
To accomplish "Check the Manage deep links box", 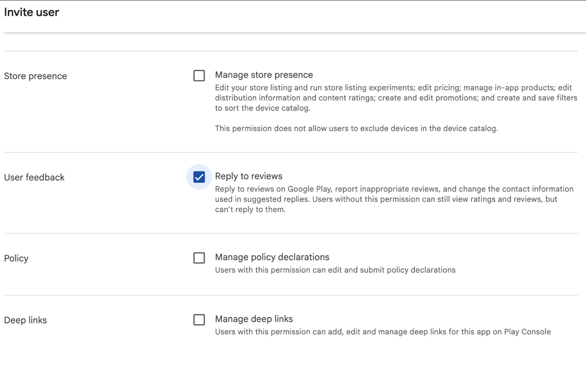I will (199, 320).
